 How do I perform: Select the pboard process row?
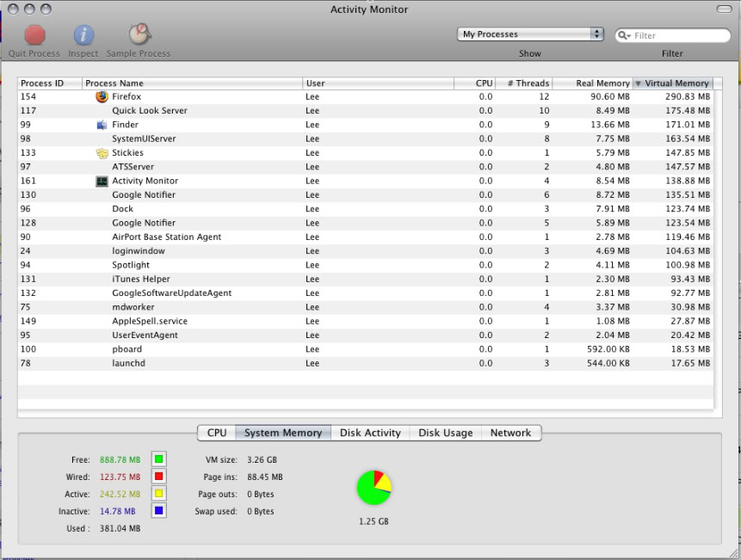click(365, 349)
